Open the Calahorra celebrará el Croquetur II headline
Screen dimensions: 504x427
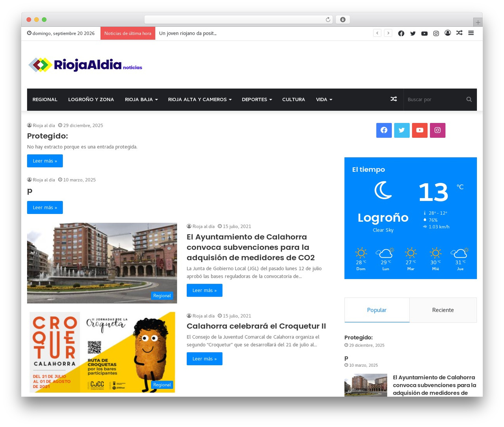256,326
